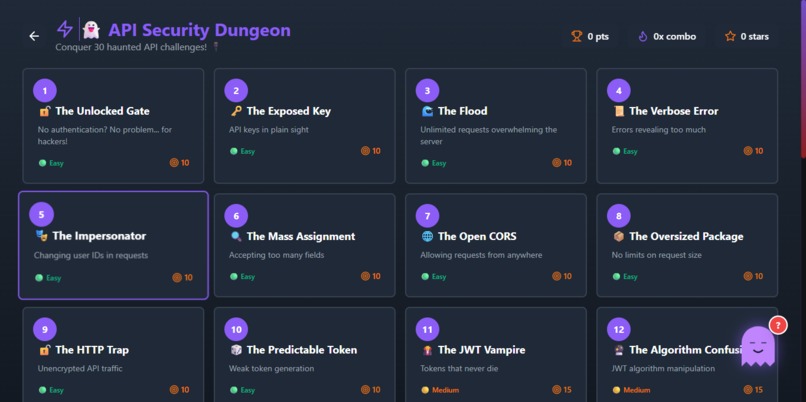Image resolution: width=806 pixels, height=402 pixels.
Task: Open The Verbose Error challenge
Action: [687, 126]
